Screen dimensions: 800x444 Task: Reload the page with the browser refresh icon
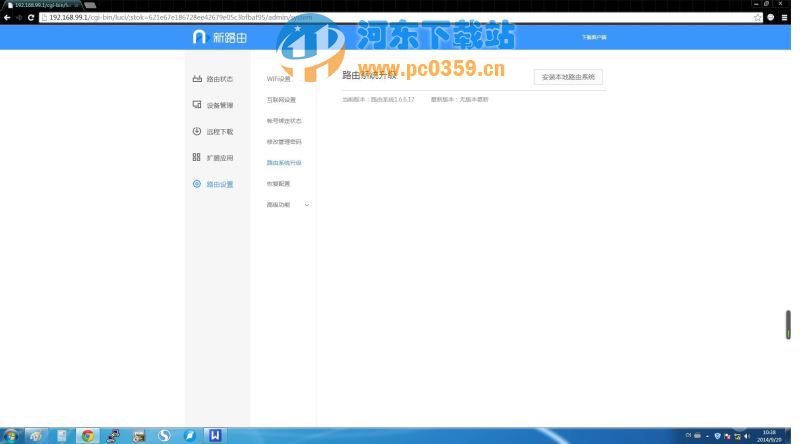pyautogui.click(x=31, y=17)
